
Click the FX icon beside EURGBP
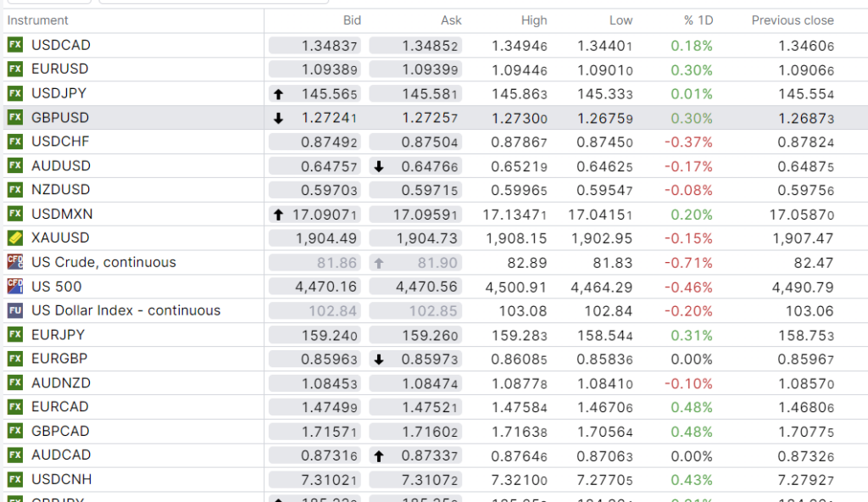[x=14, y=359]
